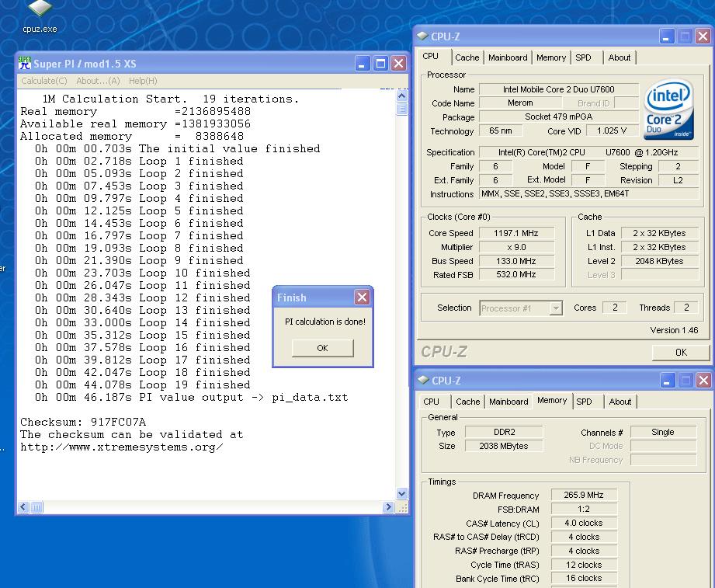
Task: Click the upper CPU-Z window title icon
Action: (x=422, y=36)
